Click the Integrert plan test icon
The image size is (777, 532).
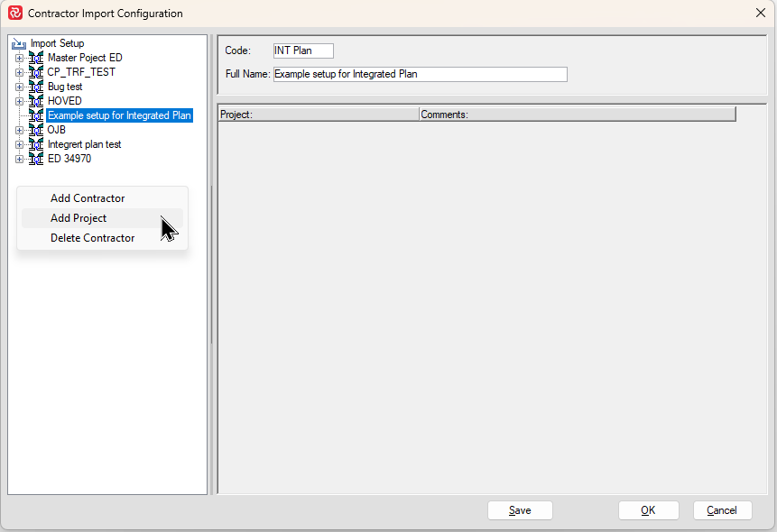pyautogui.click(x=36, y=144)
